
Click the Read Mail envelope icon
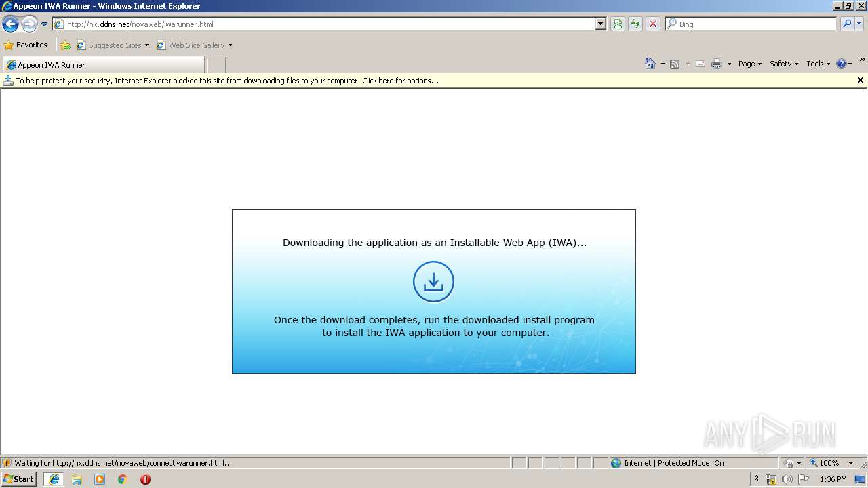701,64
